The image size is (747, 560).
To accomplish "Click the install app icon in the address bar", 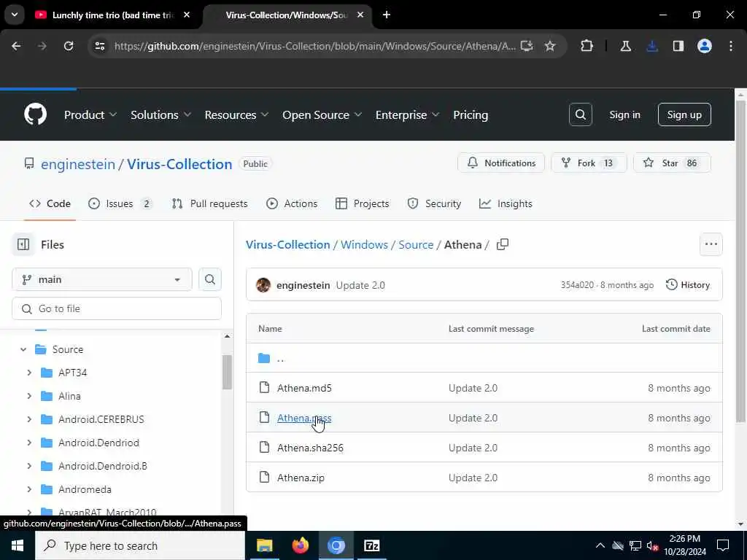I will click(x=527, y=46).
